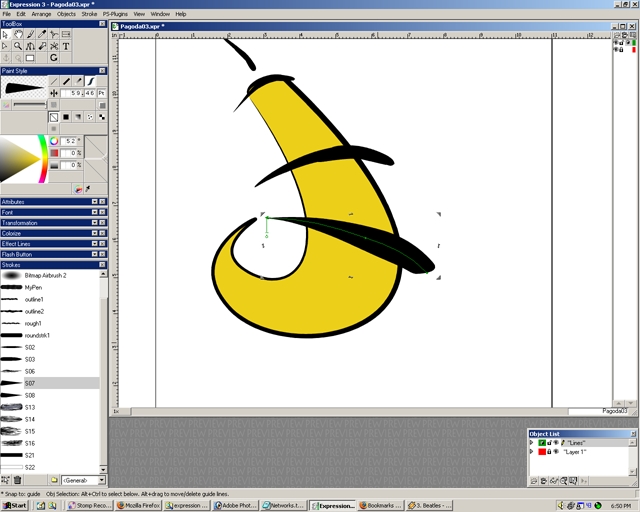Toggle visibility eye of Layer 1
Image resolution: width=640 pixels, height=512 pixels.
(x=556, y=452)
